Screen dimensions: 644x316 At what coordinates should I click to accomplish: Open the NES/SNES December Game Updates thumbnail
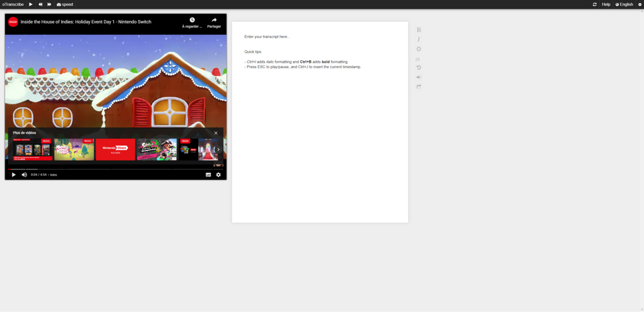point(33,150)
